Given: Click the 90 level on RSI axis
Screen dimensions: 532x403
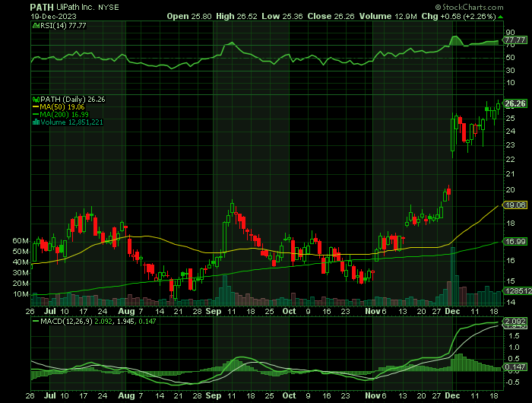Looking at the screenshot, I should coord(510,33).
